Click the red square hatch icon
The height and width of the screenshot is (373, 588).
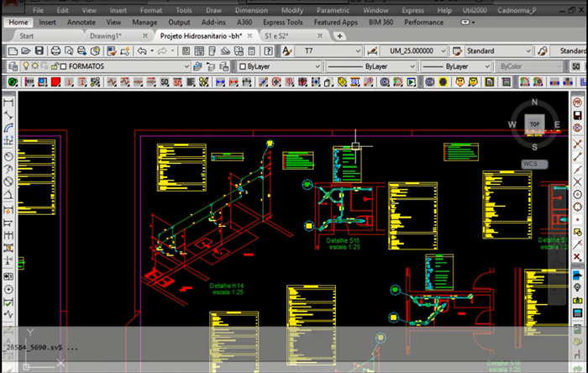pyautogui.click(x=56, y=81)
